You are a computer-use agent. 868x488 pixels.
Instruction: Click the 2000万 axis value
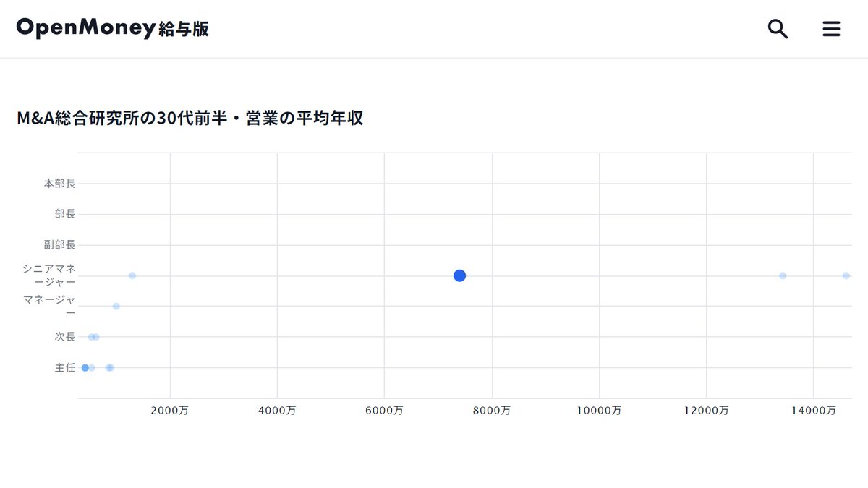pos(170,411)
